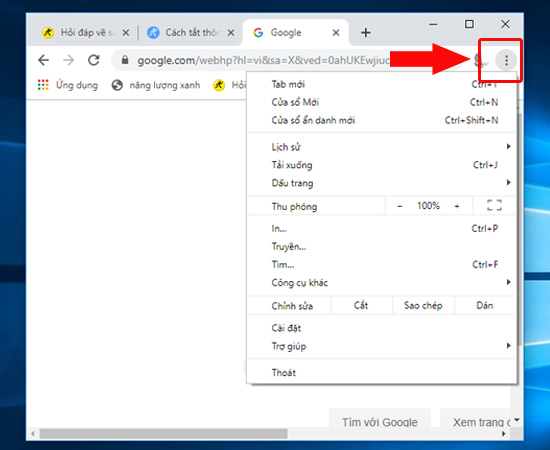Expand the 'Dấu trang' bookmarks submenu
The height and width of the screenshot is (450, 550).
pos(382,183)
